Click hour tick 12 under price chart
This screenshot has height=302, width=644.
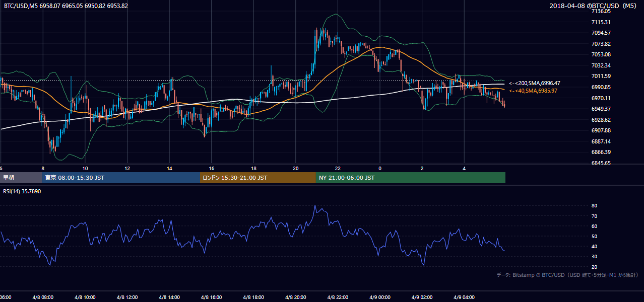[127, 169]
